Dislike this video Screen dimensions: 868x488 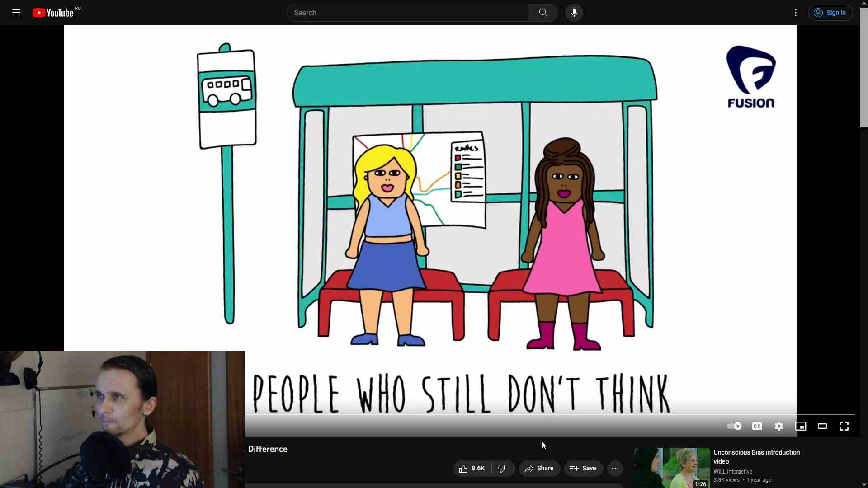point(503,469)
